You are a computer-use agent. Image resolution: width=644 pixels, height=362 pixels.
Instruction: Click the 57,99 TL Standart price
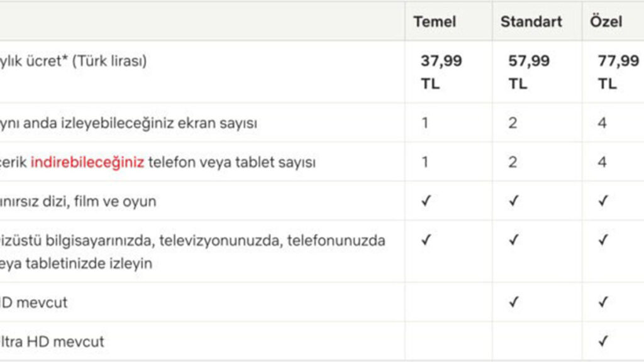click(x=529, y=72)
